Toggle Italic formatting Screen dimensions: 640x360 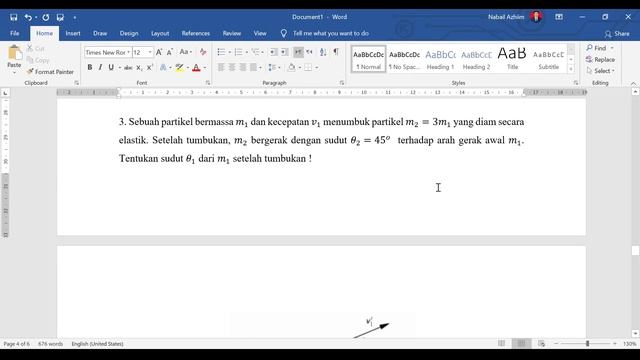100,67
